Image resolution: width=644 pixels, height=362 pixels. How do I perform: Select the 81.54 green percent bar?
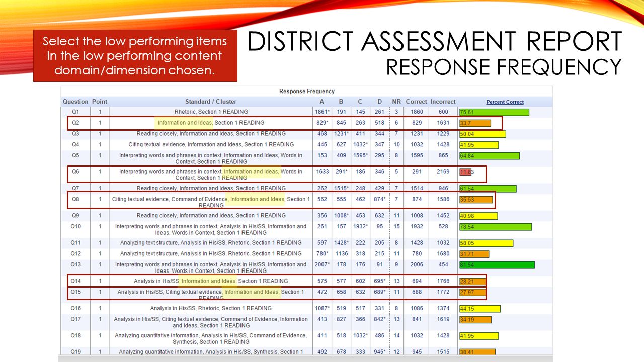pos(497,265)
